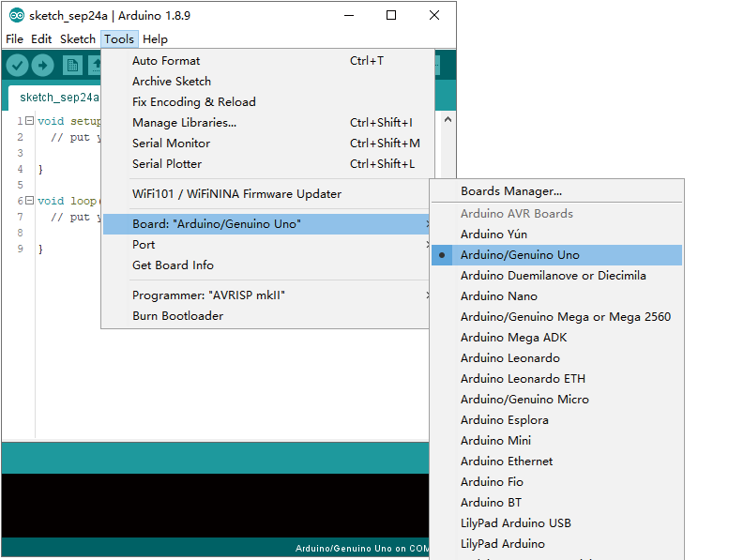
Task: Open Boards Manager...
Action: click(x=557, y=191)
